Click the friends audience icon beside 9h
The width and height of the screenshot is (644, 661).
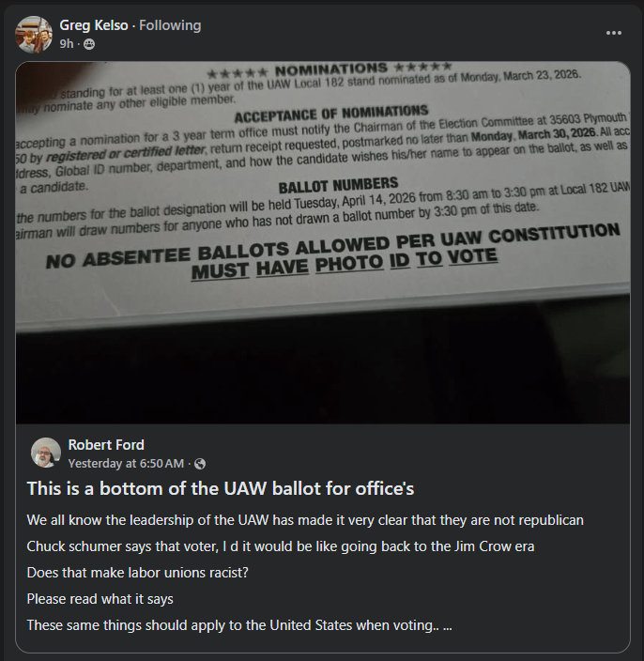click(x=89, y=44)
